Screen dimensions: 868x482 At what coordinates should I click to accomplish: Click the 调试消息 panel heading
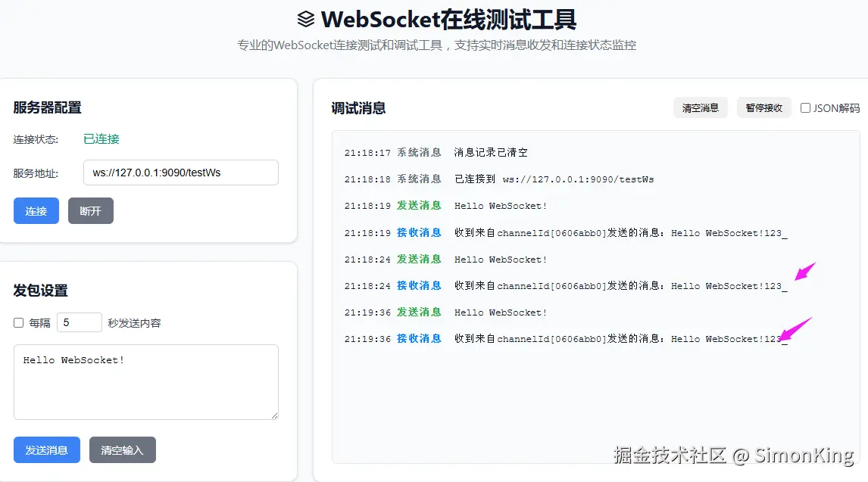(358, 108)
